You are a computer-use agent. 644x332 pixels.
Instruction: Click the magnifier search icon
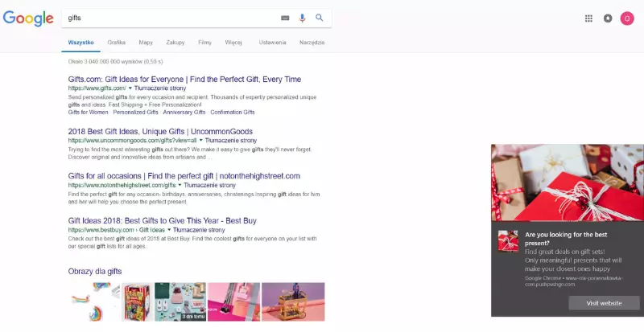point(319,18)
